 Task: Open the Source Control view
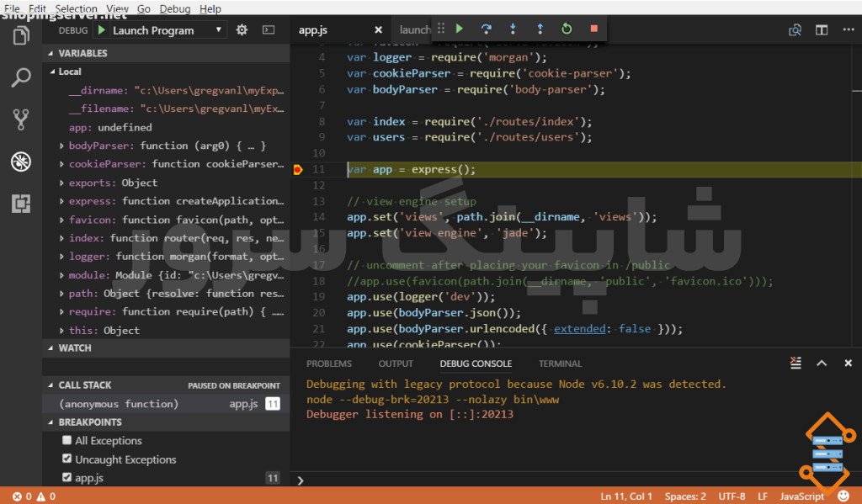point(21,119)
